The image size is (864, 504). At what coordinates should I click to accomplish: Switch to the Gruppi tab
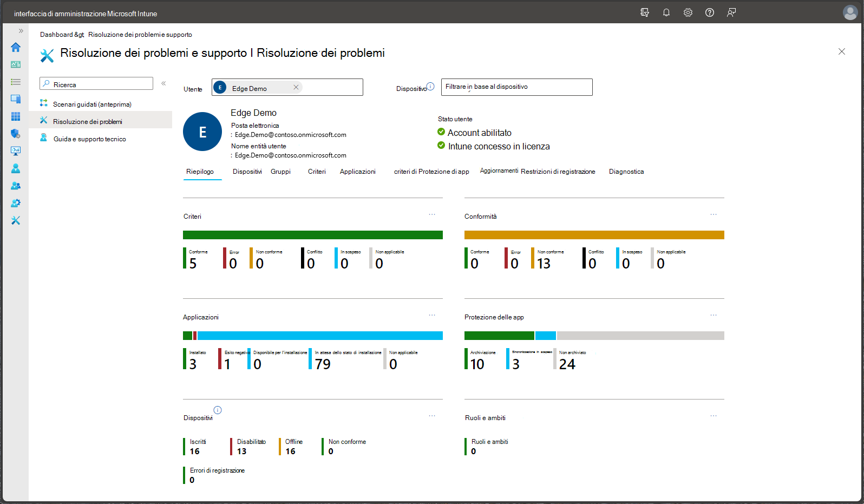point(280,172)
